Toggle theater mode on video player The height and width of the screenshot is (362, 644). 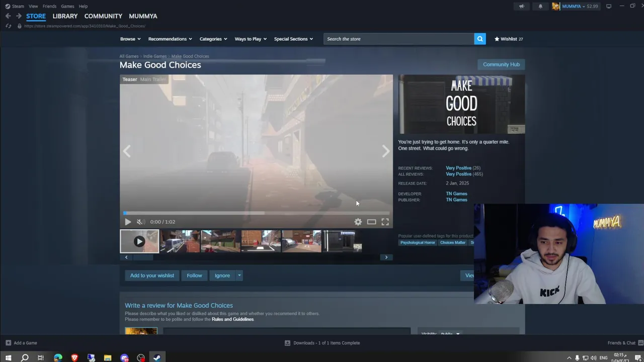(x=371, y=222)
